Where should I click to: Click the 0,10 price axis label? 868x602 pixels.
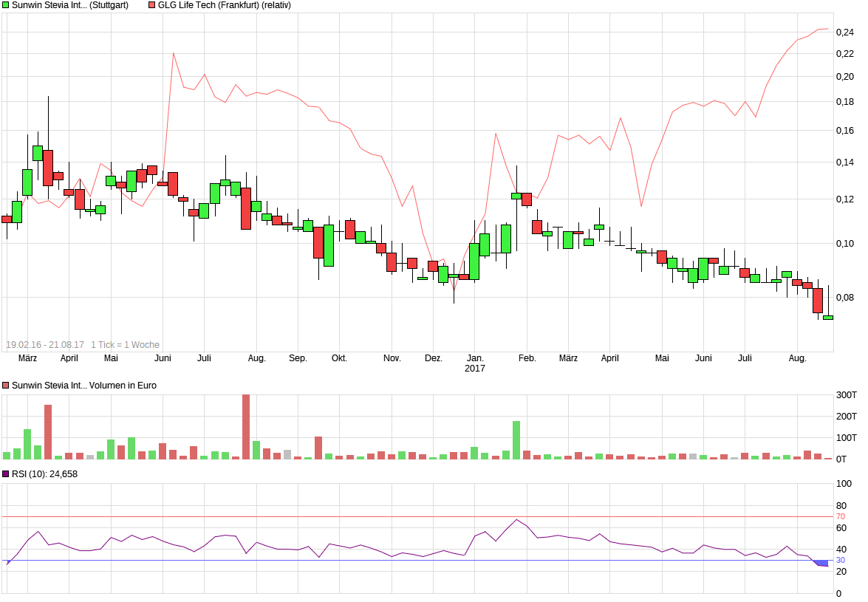coord(845,244)
